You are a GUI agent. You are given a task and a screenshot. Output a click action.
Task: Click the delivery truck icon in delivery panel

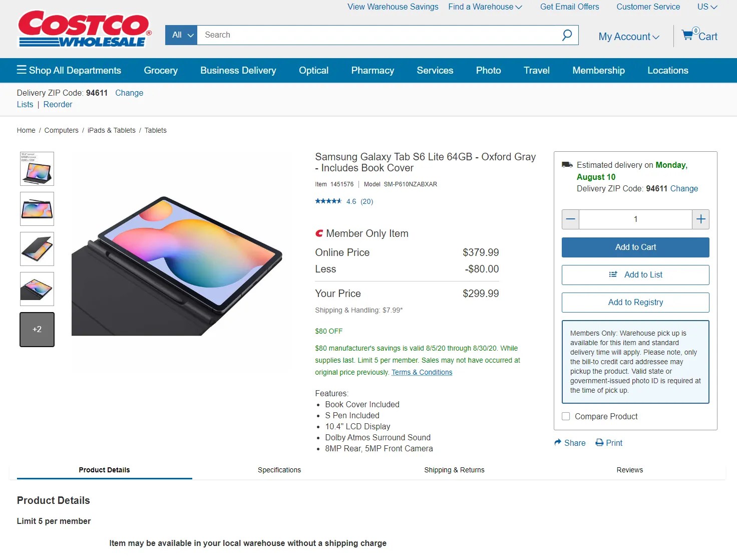point(567,164)
